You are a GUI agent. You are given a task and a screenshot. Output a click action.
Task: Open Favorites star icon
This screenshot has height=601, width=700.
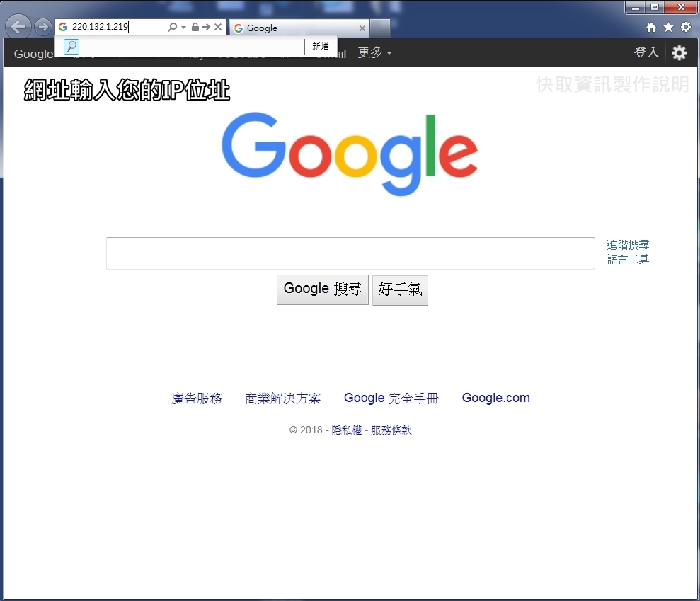point(668,27)
